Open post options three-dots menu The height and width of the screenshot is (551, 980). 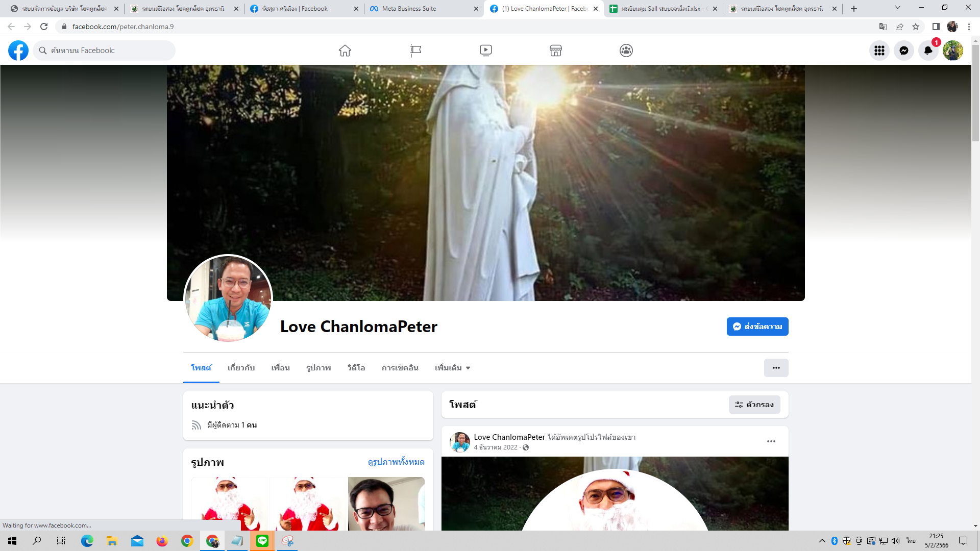771,441
